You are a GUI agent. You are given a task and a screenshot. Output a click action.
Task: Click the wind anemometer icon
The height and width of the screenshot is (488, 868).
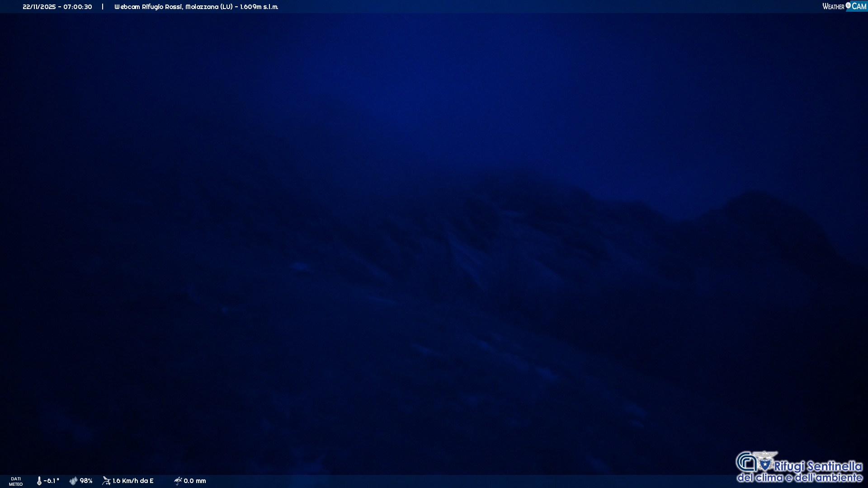tap(106, 481)
